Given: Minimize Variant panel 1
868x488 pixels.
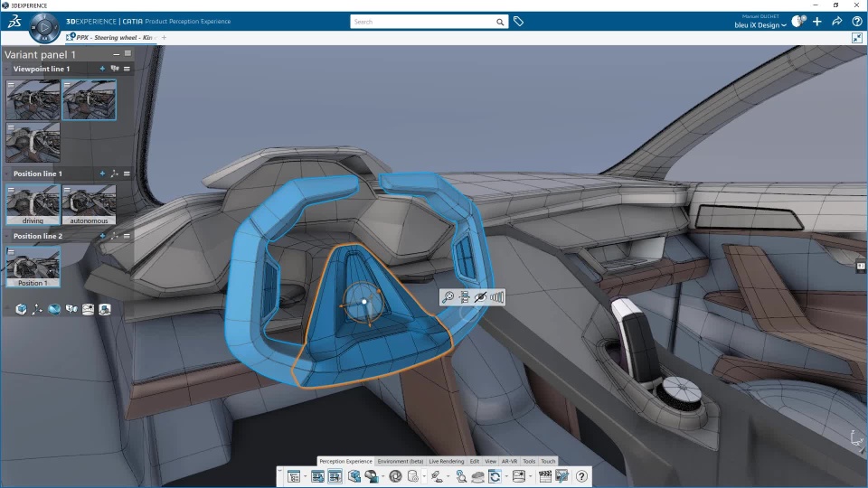Looking at the screenshot, I should point(117,54).
